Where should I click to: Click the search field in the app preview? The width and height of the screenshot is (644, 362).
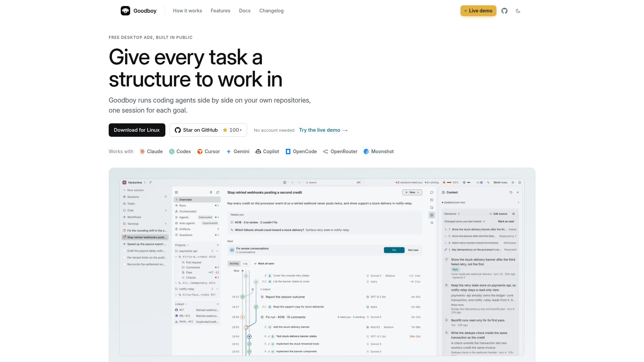[x=333, y=183]
